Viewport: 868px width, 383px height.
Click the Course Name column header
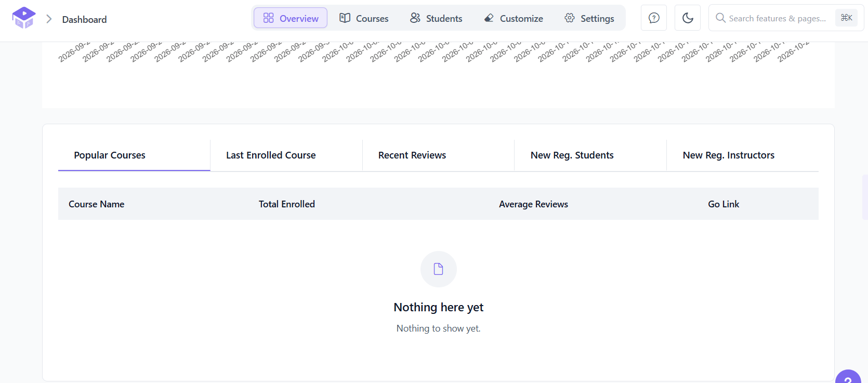97,204
